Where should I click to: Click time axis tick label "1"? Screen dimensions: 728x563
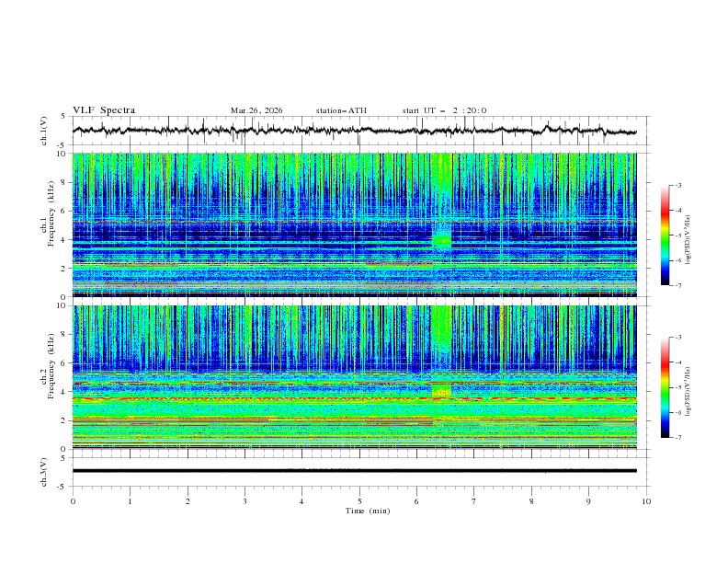[x=130, y=501]
